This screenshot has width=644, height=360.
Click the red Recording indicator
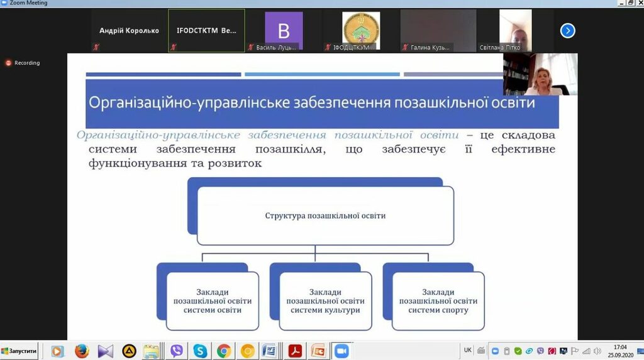[x=23, y=63]
